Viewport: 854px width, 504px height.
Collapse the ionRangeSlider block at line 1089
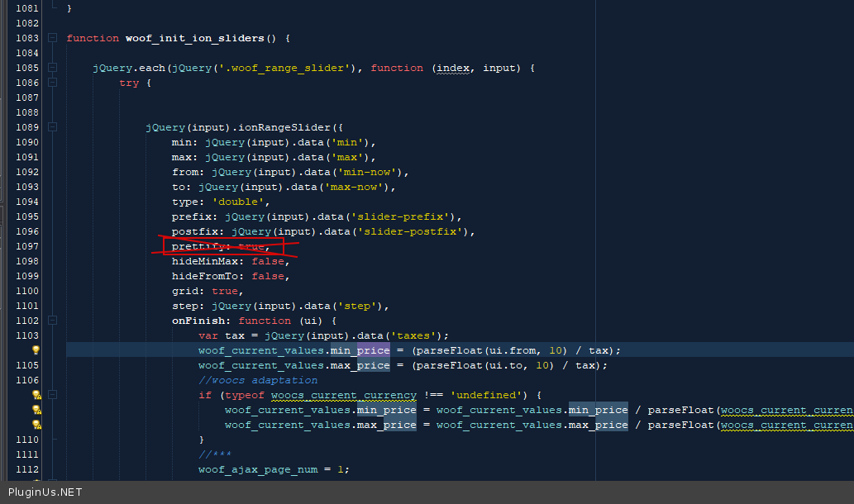point(53,127)
